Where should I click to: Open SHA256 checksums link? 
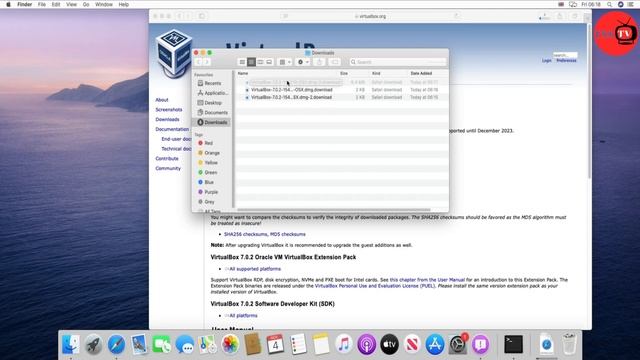[245, 234]
